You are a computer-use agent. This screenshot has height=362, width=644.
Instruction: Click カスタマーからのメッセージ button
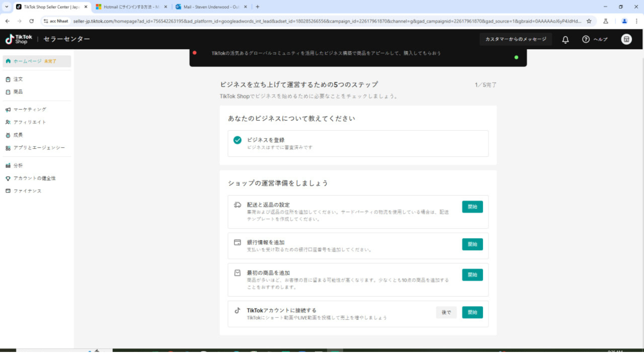(516, 39)
